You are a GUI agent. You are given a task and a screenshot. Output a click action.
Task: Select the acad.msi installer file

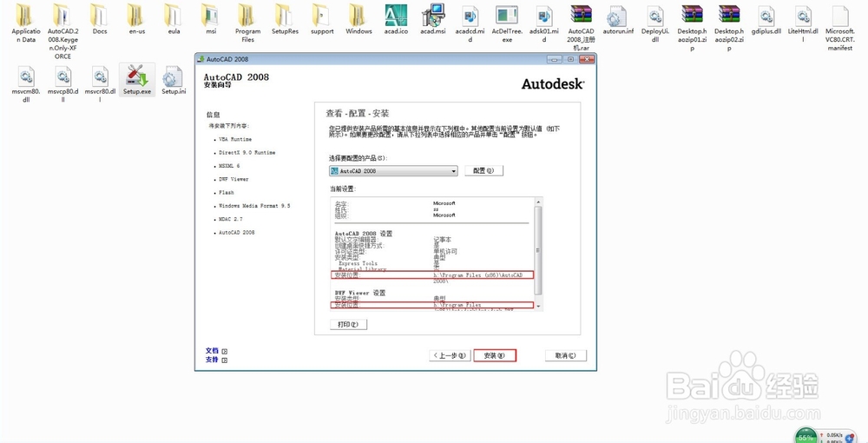[433, 19]
